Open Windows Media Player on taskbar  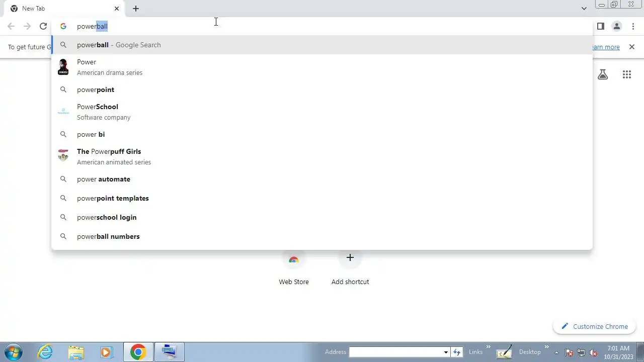tap(106, 352)
